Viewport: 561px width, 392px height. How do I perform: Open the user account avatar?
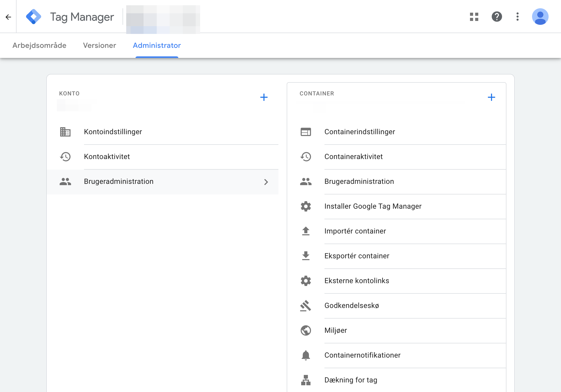540,17
